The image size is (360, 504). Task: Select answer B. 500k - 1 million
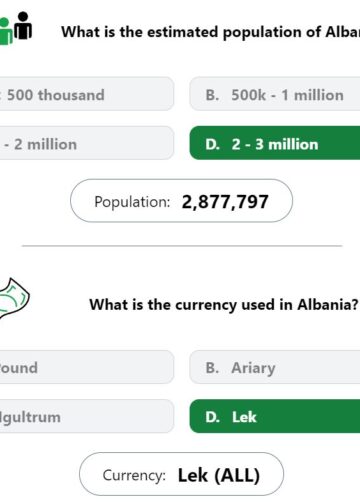tap(275, 94)
